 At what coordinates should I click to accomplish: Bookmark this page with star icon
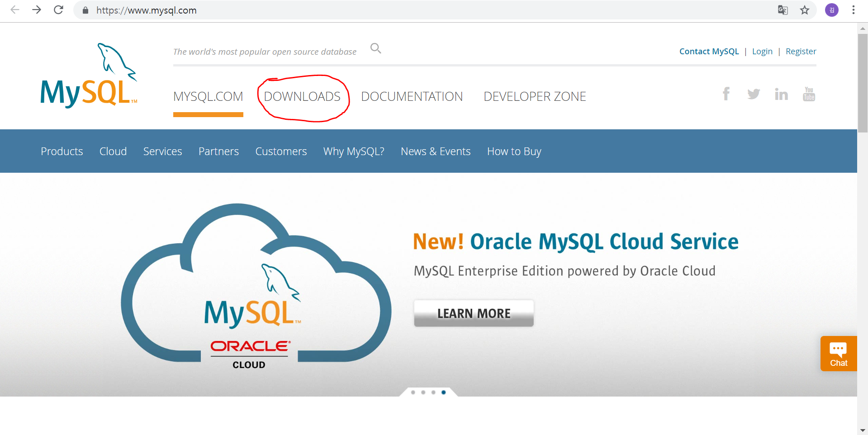pos(805,10)
